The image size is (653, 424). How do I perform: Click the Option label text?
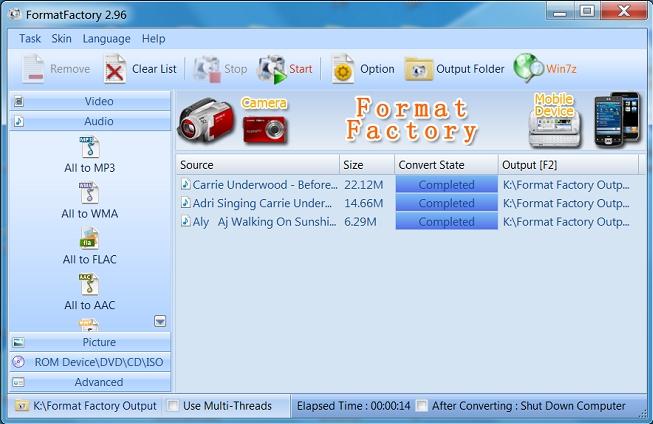[x=377, y=69]
